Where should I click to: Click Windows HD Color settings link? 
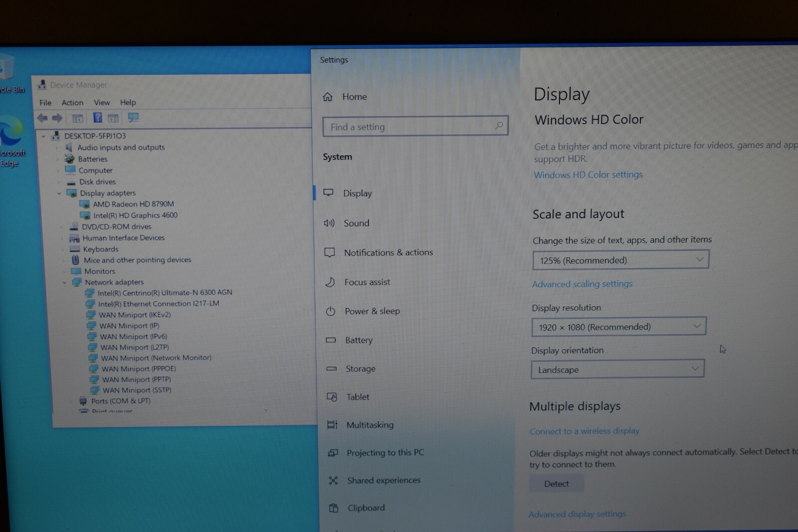(x=589, y=175)
